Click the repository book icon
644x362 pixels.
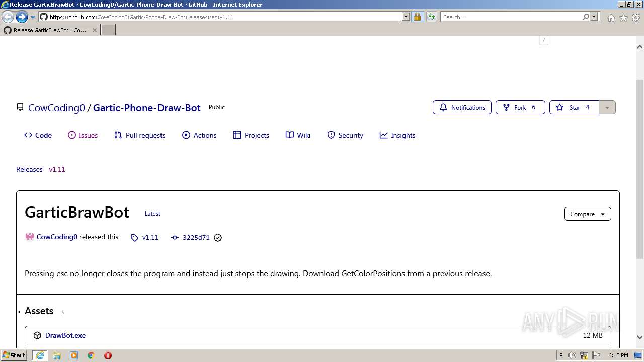pyautogui.click(x=20, y=107)
